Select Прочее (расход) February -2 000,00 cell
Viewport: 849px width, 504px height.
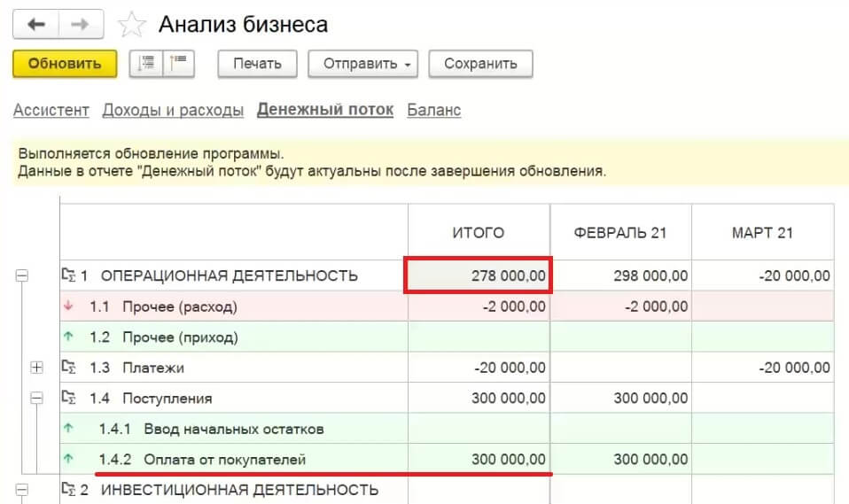(x=620, y=306)
